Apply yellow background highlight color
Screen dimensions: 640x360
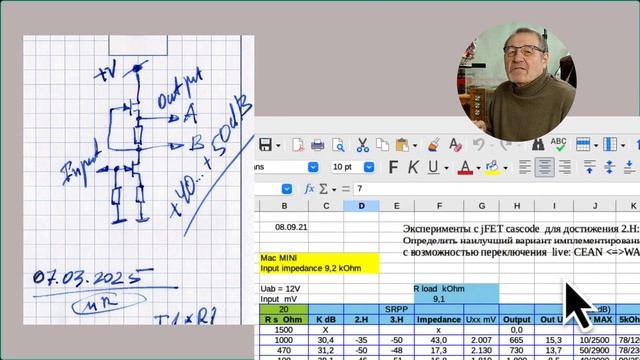(492, 167)
